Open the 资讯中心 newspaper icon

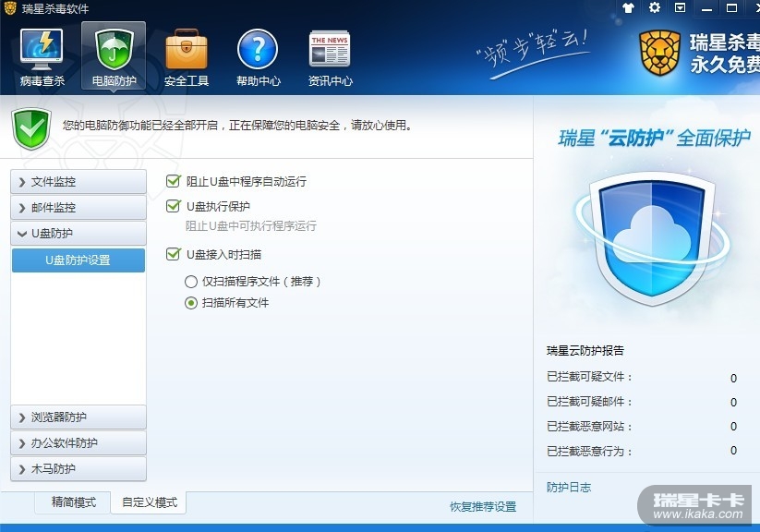pos(330,56)
